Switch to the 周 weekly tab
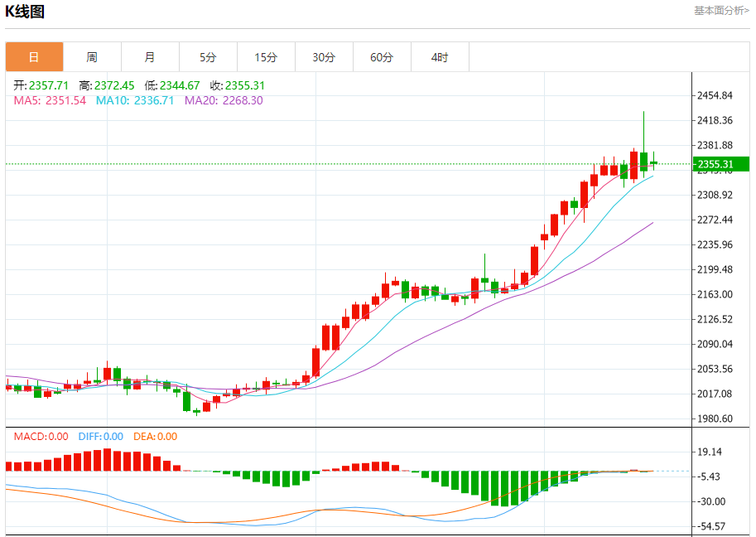Viewport: 756px width, 537px height. pos(92,57)
